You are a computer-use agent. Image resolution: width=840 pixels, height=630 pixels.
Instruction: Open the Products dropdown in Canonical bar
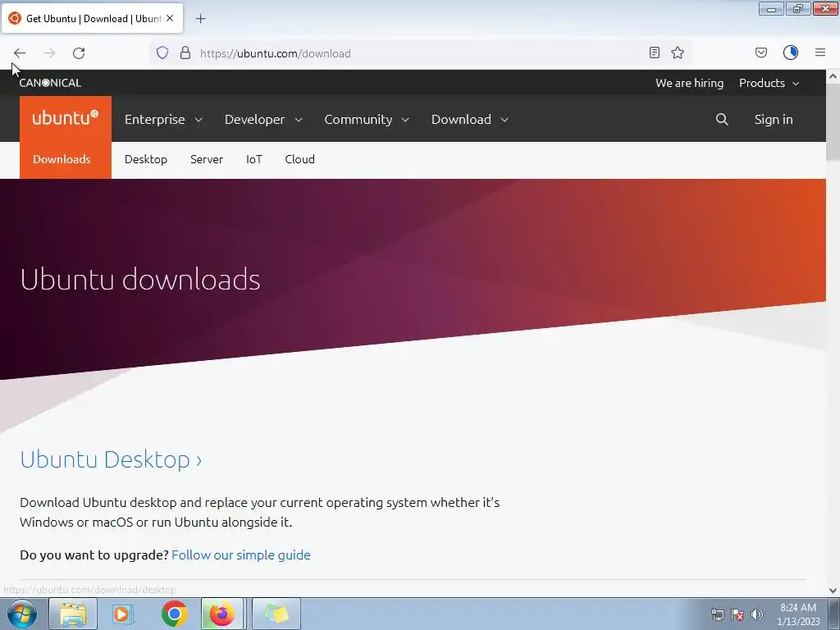click(x=769, y=83)
